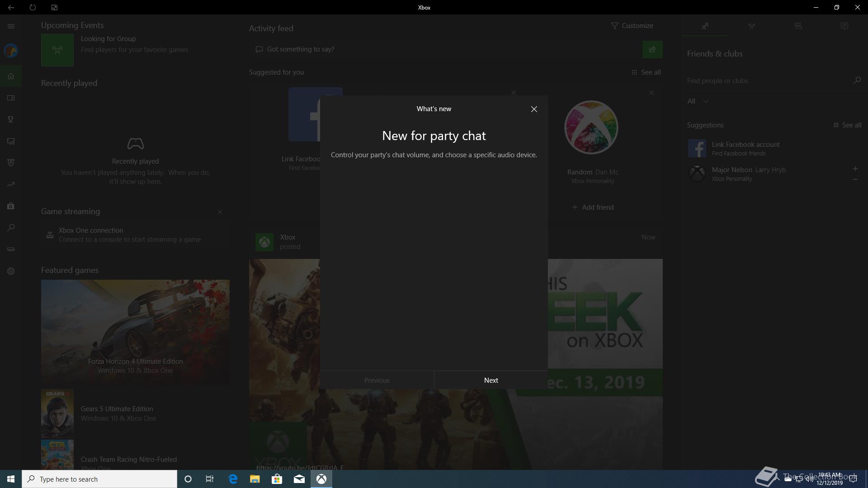
Task: Click the Looking for Group green tile
Action: point(57,50)
